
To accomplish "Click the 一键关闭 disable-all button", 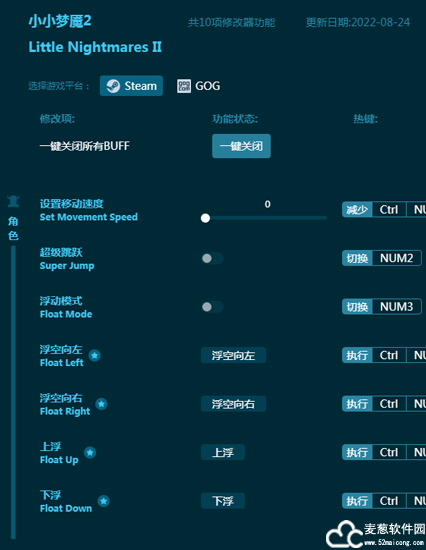I will tap(241, 146).
